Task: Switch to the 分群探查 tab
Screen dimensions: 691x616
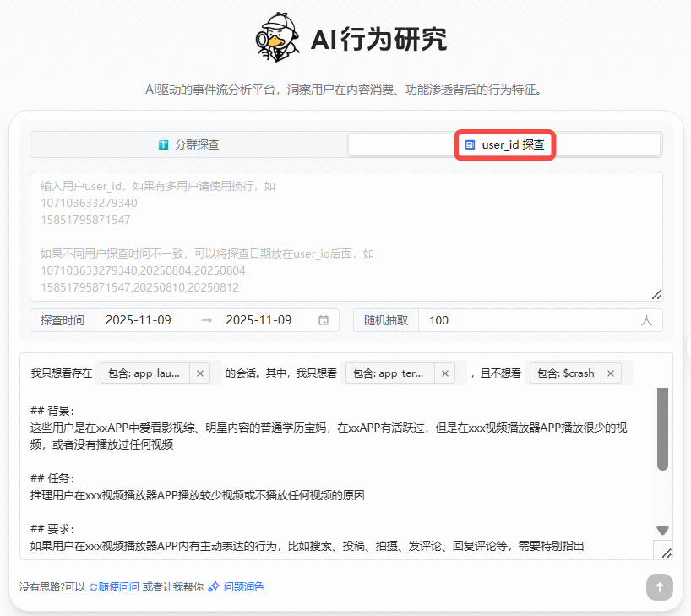Action: 189,144
